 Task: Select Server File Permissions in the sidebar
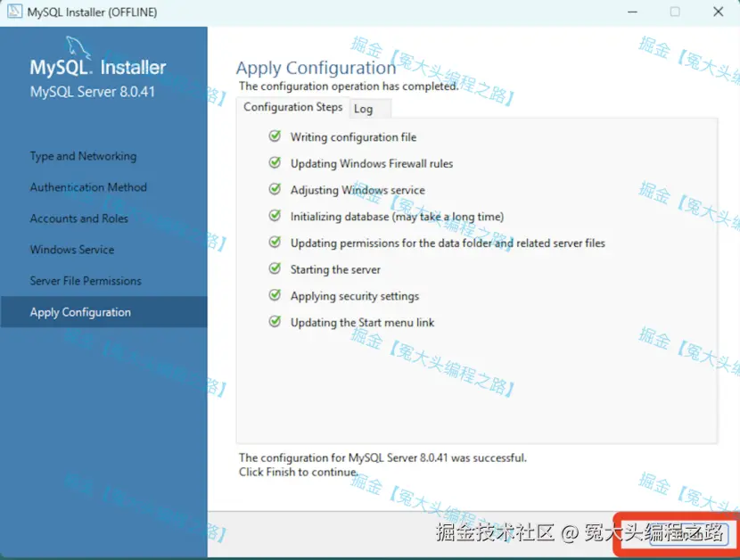pyautogui.click(x=86, y=281)
